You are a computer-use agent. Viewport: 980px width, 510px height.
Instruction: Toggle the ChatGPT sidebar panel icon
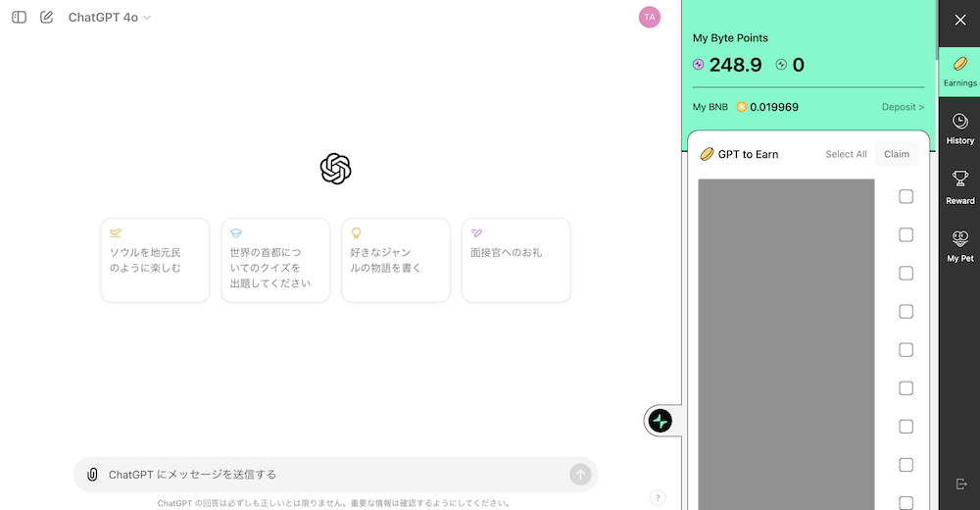click(20, 18)
